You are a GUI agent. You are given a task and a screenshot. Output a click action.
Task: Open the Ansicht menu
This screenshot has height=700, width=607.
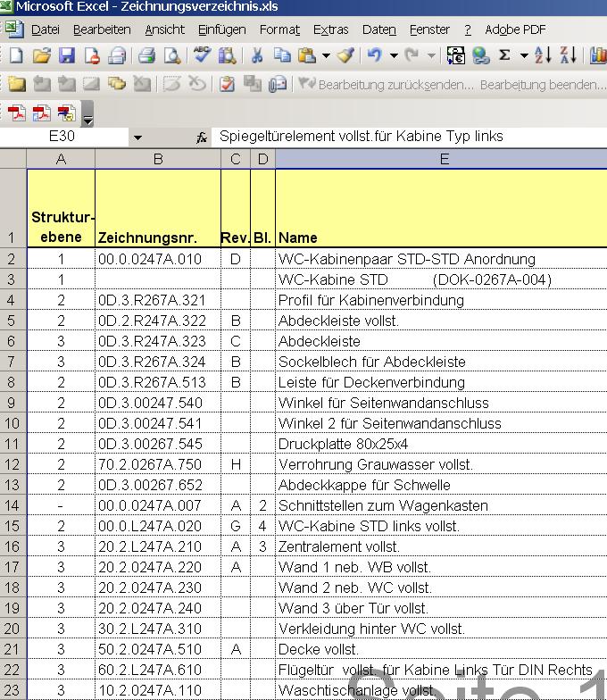(164, 29)
